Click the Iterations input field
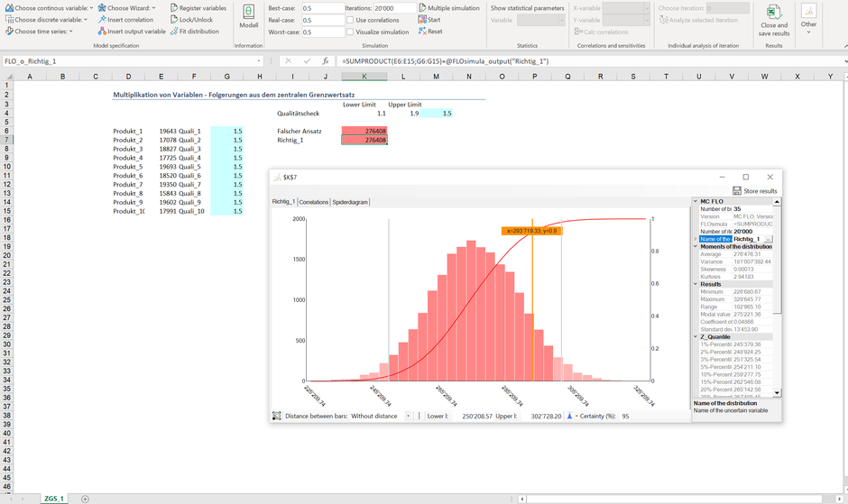 [x=395, y=8]
